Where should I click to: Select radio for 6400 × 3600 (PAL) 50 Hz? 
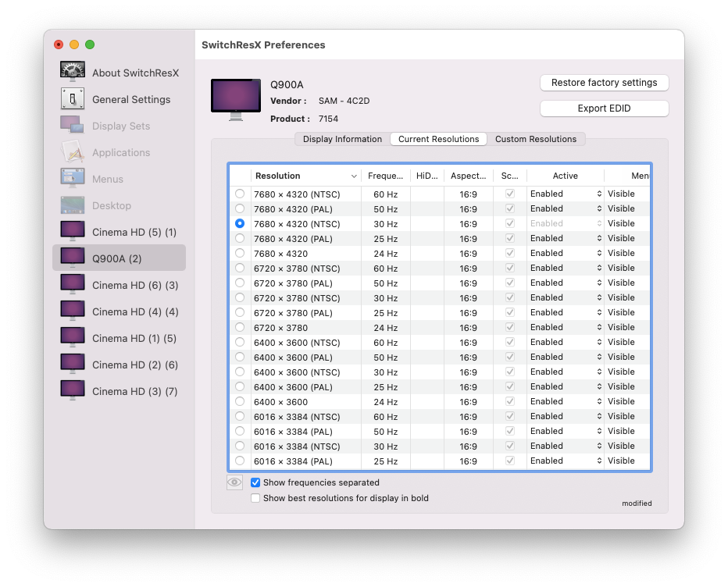[240, 357]
